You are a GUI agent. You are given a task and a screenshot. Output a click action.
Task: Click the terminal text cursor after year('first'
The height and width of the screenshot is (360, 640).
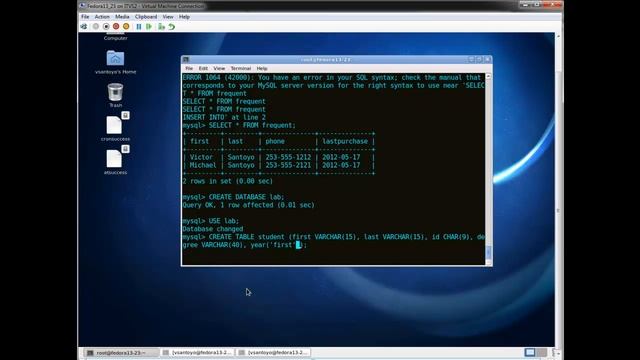tap(298, 245)
